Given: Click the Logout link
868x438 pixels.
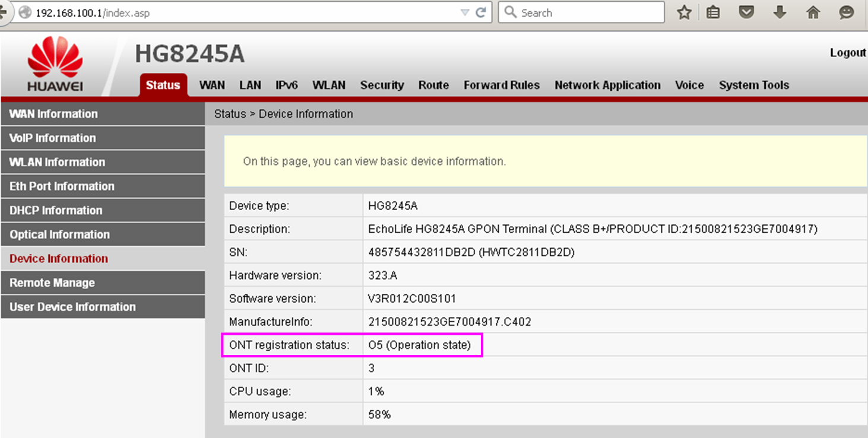Looking at the screenshot, I should click(848, 53).
